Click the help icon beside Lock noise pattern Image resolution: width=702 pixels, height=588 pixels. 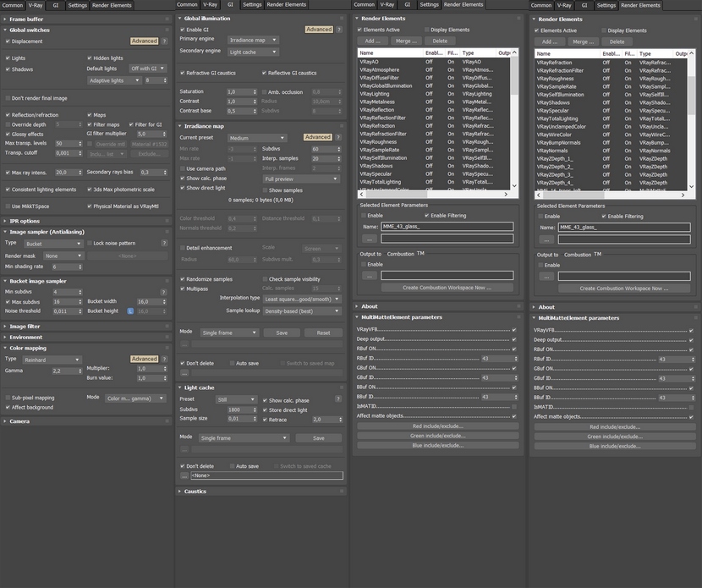pos(164,243)
